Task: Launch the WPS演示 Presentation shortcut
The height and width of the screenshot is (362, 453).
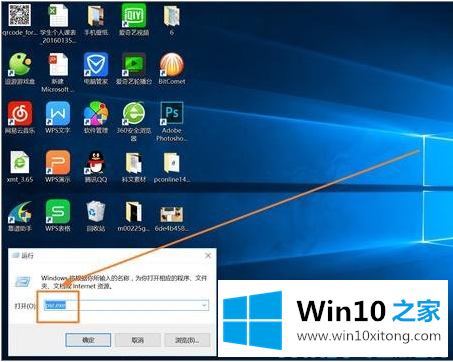Action: click(x=58, y=166)
